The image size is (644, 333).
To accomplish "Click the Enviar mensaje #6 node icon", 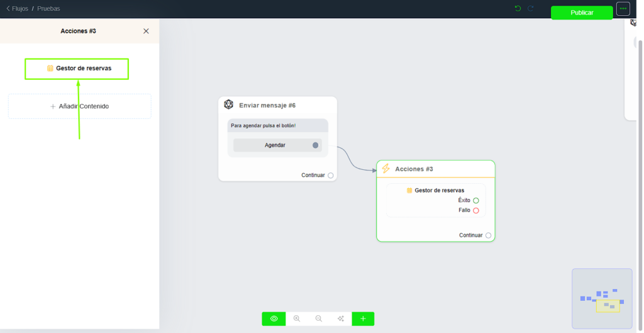I will [229, 105].
